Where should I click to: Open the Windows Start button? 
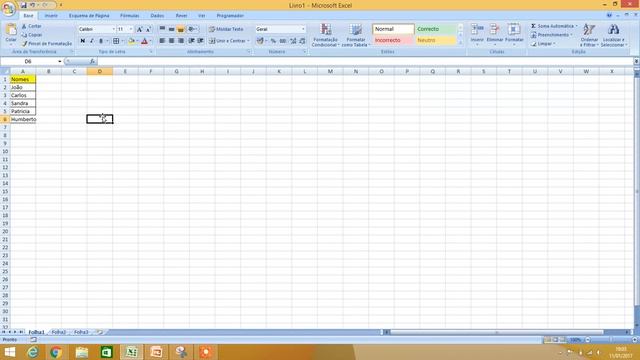[9, 352]
